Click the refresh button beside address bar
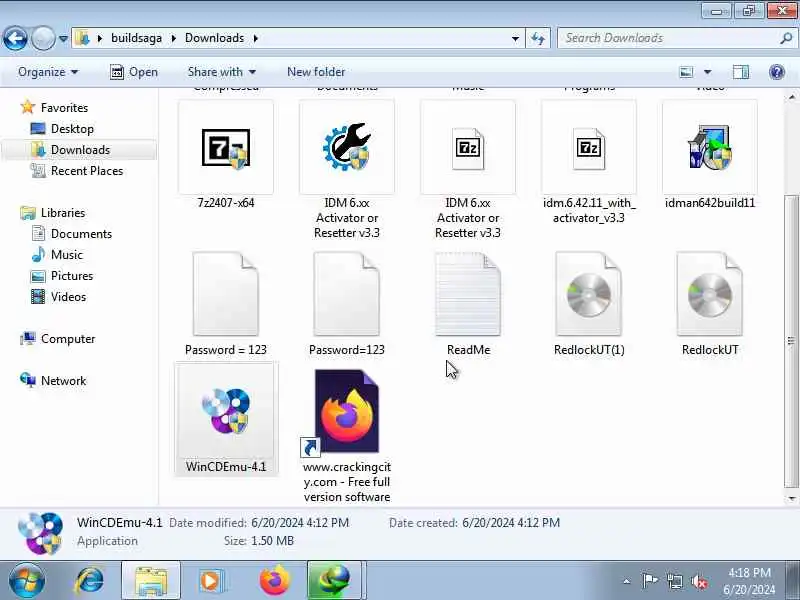This screenshot has height=600, width=800. 538,38
